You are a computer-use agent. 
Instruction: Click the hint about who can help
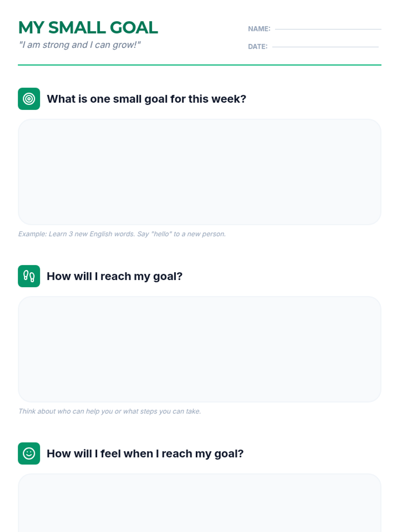tap(110, 411)
